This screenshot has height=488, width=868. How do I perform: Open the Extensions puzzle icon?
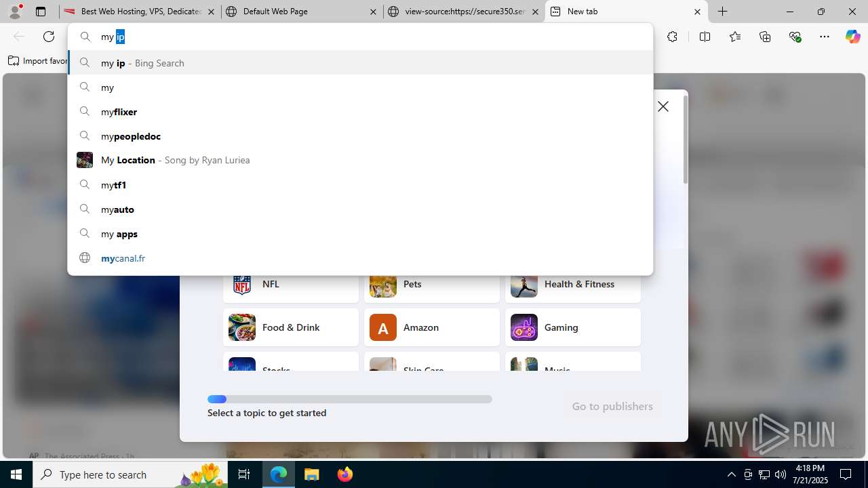672,37
